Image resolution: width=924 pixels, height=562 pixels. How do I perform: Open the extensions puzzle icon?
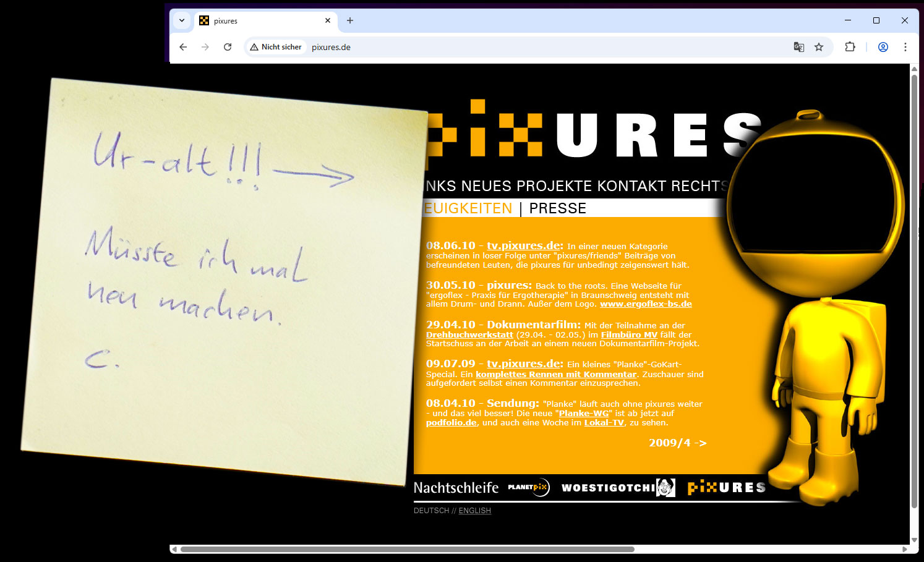click(x=850, y=47)
